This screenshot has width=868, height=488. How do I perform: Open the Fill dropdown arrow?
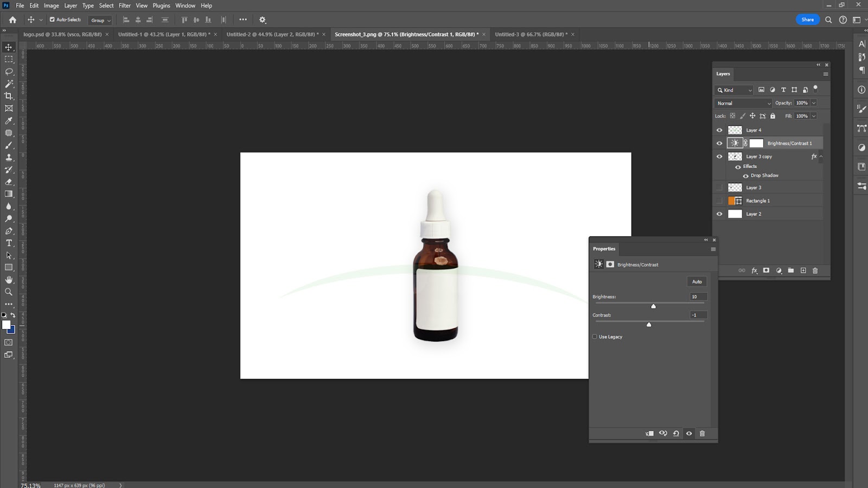(x=814, y=116)
